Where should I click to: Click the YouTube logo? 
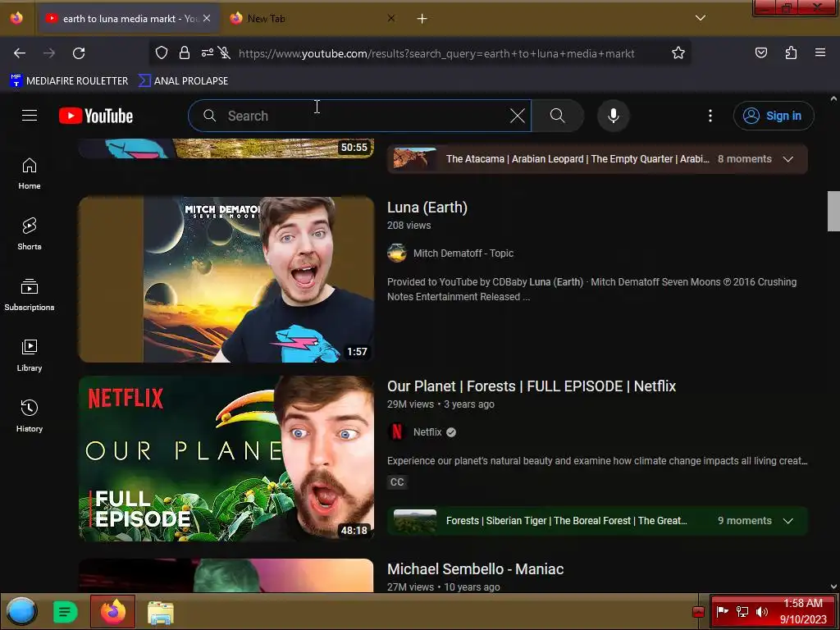96,116
